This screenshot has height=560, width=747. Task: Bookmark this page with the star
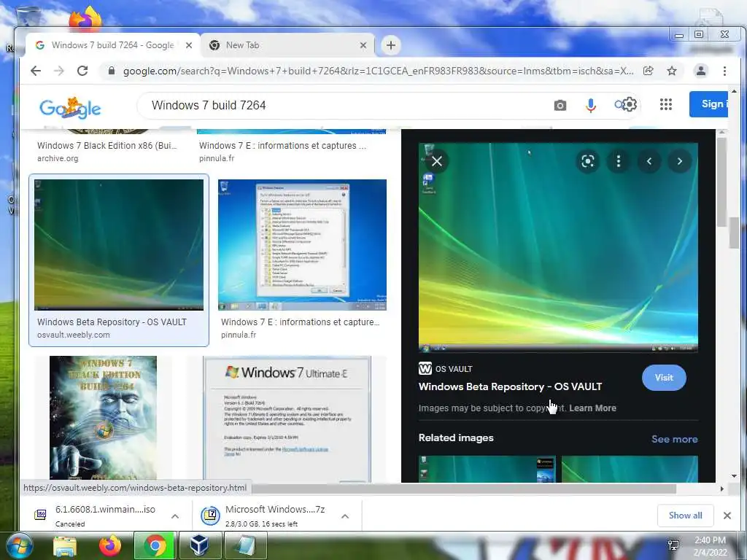pos(672,71)
